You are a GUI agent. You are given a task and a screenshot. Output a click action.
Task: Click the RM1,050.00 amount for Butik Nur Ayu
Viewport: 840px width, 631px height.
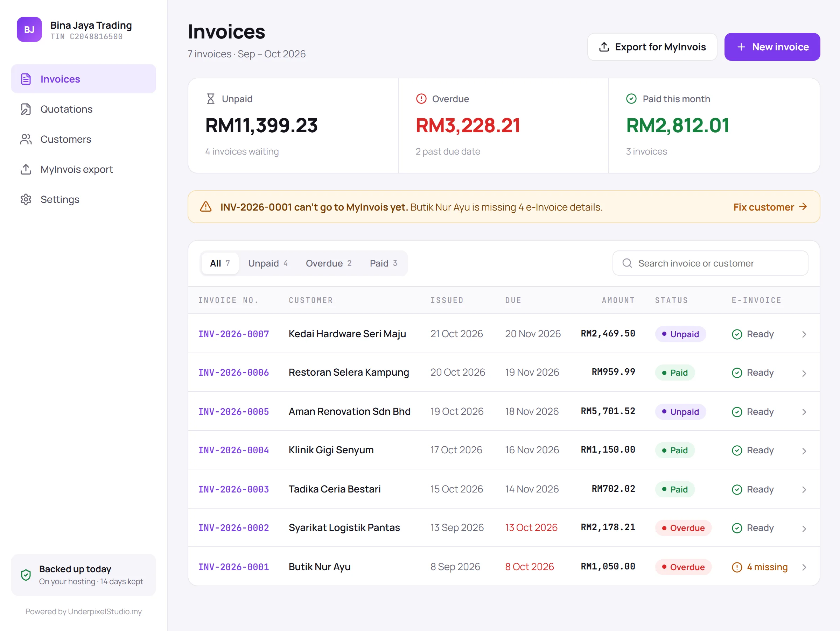(x=608, y=567)
